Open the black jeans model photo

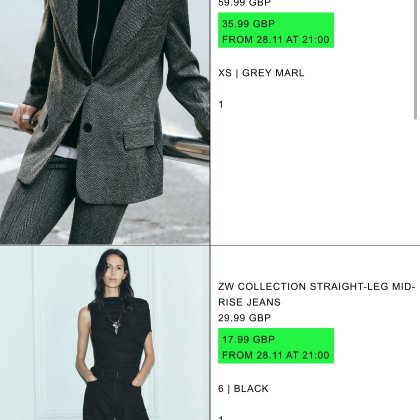(105, 333)
